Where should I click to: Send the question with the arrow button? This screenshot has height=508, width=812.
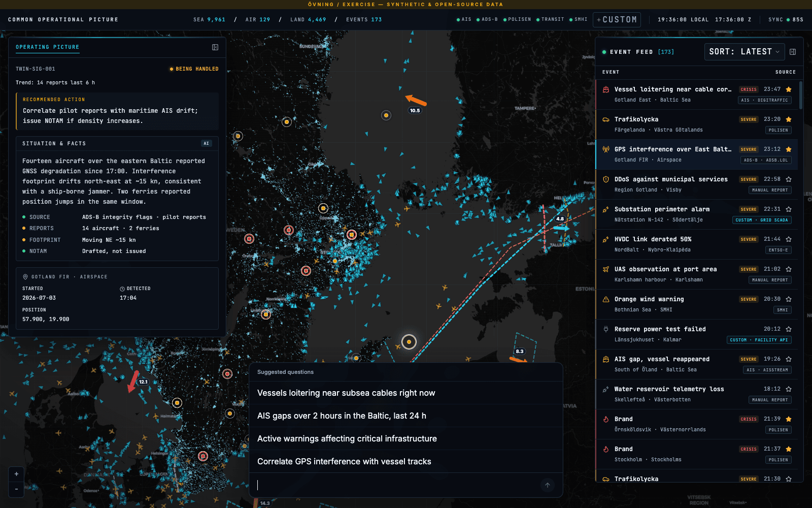(547, 485)
